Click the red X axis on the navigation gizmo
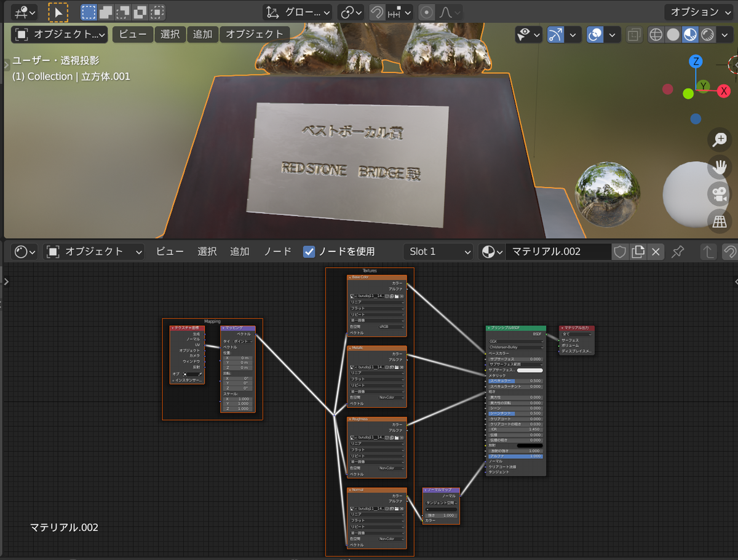The image size is (738, 560). [x=724, y=91]
